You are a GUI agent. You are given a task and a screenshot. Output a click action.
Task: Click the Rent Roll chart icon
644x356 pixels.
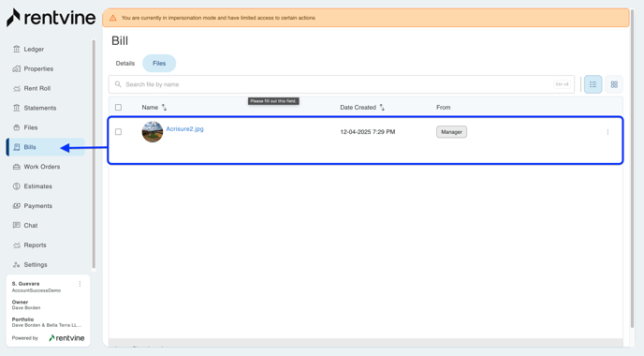tap(17, 88)
